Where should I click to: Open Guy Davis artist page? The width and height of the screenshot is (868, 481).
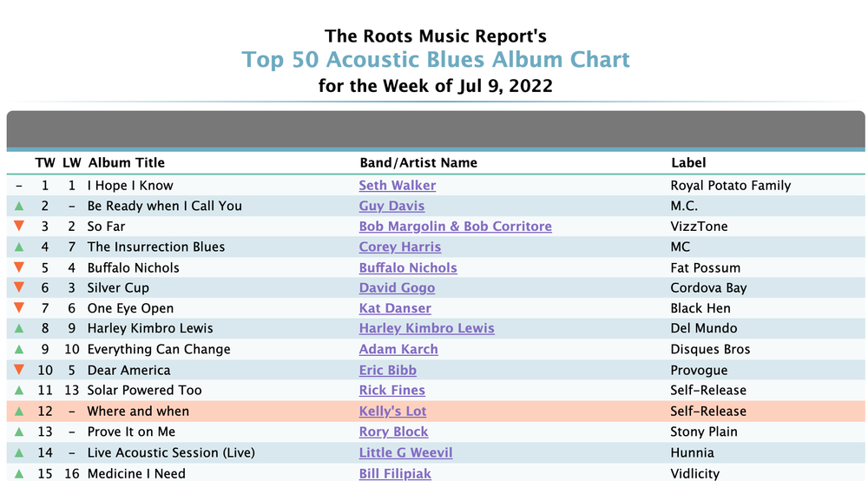click(391, 206)
